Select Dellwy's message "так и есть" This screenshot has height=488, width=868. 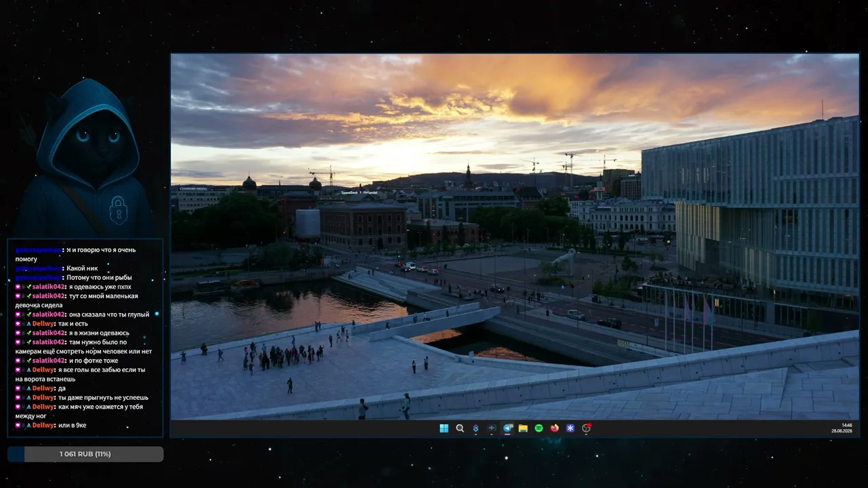click(x=73, y=324)
